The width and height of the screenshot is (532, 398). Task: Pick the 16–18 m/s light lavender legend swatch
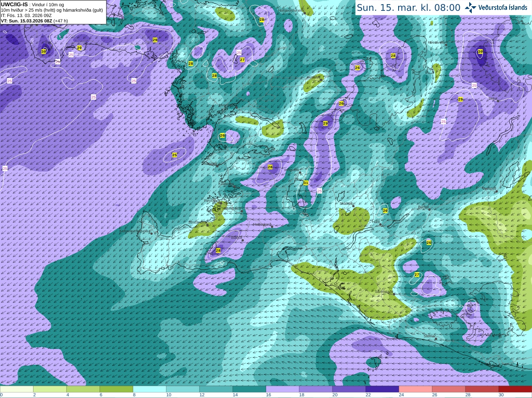[283, 389]
